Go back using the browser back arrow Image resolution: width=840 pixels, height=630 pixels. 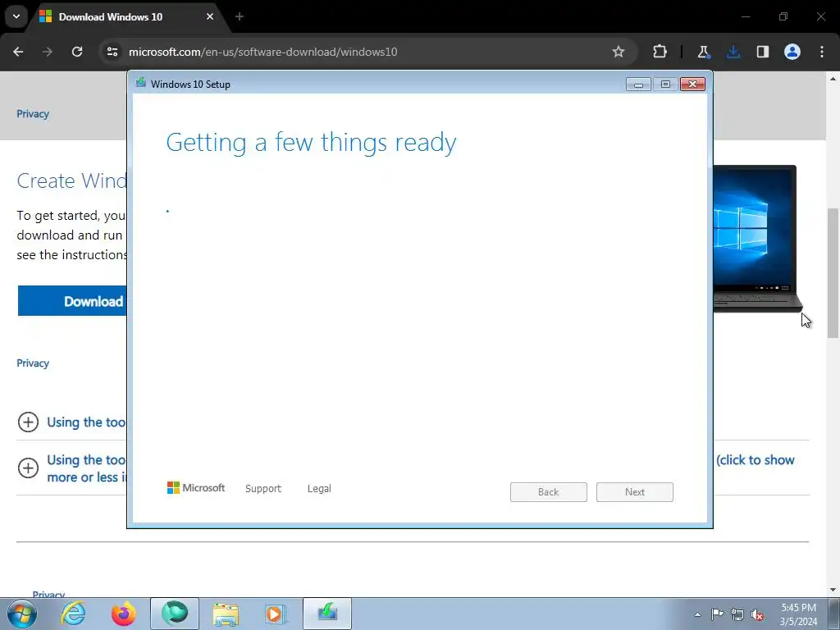pos(18,52)
